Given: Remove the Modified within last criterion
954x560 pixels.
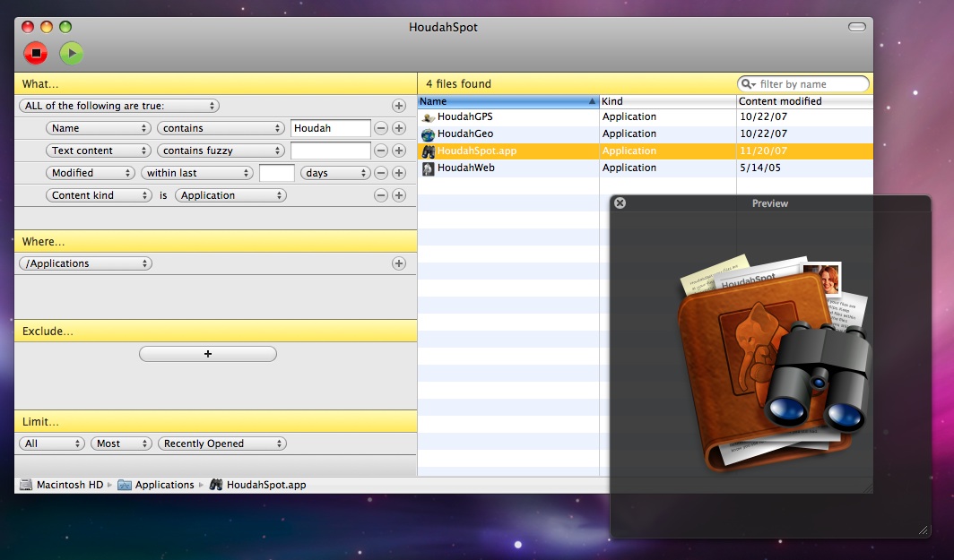Looking at the screenshot, I should pos(381,173).
